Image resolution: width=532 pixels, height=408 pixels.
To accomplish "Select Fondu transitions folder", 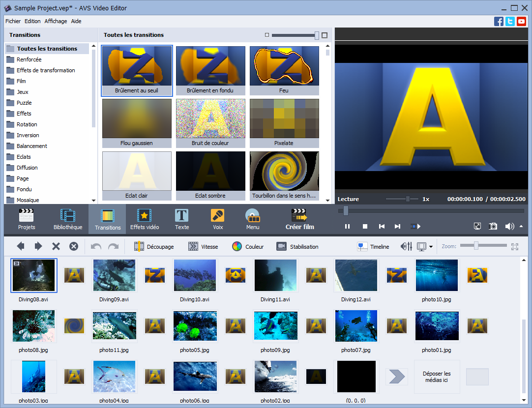I will click(x=24, y=189).
